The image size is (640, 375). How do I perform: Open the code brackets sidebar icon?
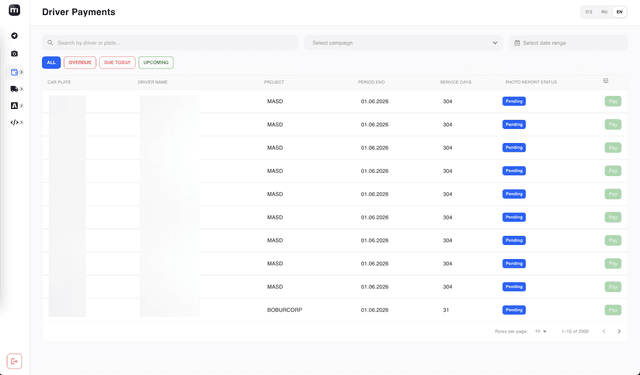tap(14, 122)
